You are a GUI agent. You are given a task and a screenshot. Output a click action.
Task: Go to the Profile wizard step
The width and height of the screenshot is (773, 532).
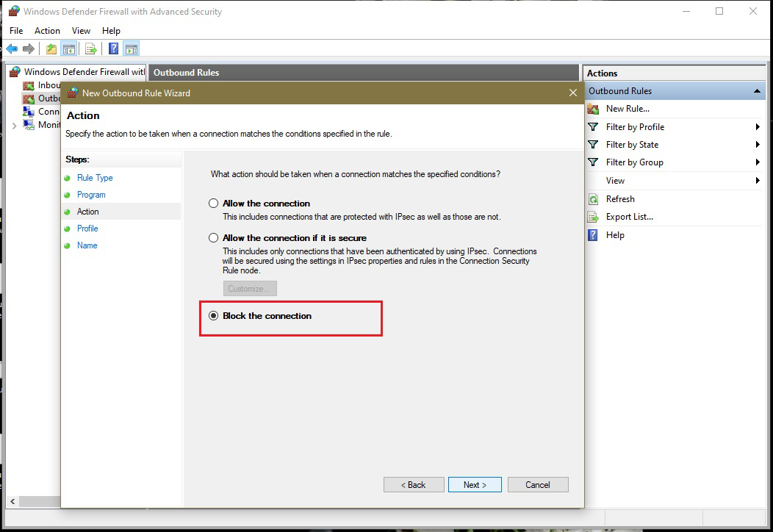[x=87, y=229]
